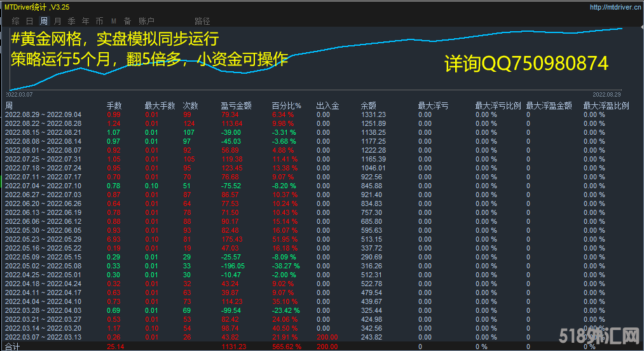Click the 手数 column header
This screenshot has height=351, width=644.
click(114, 106)
